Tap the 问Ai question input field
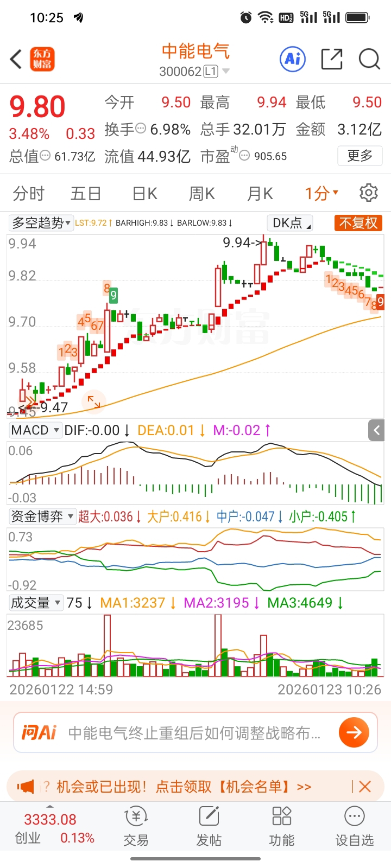Viewport: 391px width, 868px height. (x=195, y=733)
